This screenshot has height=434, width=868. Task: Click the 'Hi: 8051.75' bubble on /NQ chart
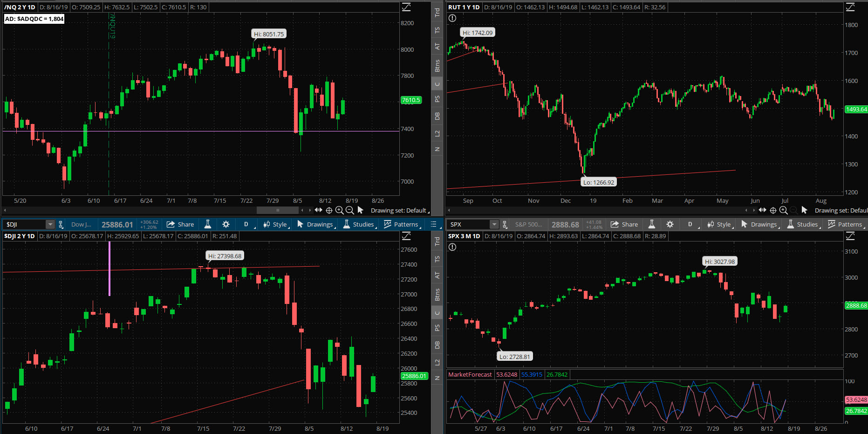269,34
